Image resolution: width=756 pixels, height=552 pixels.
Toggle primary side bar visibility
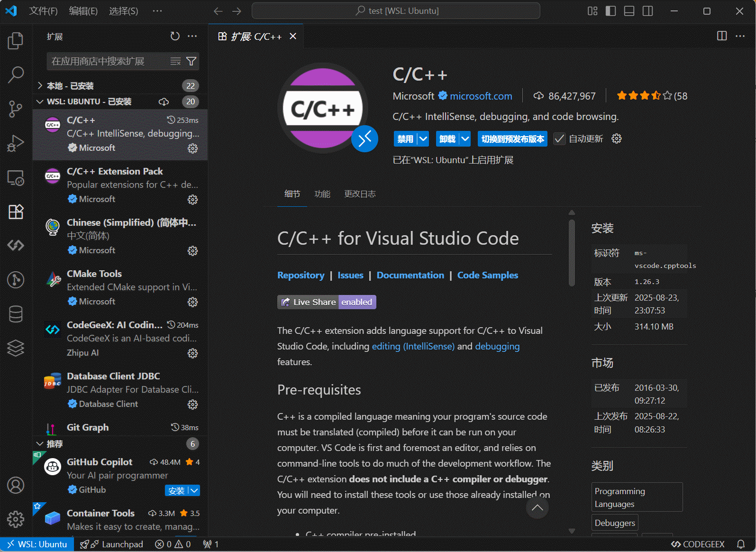click(x=611, y=11)
